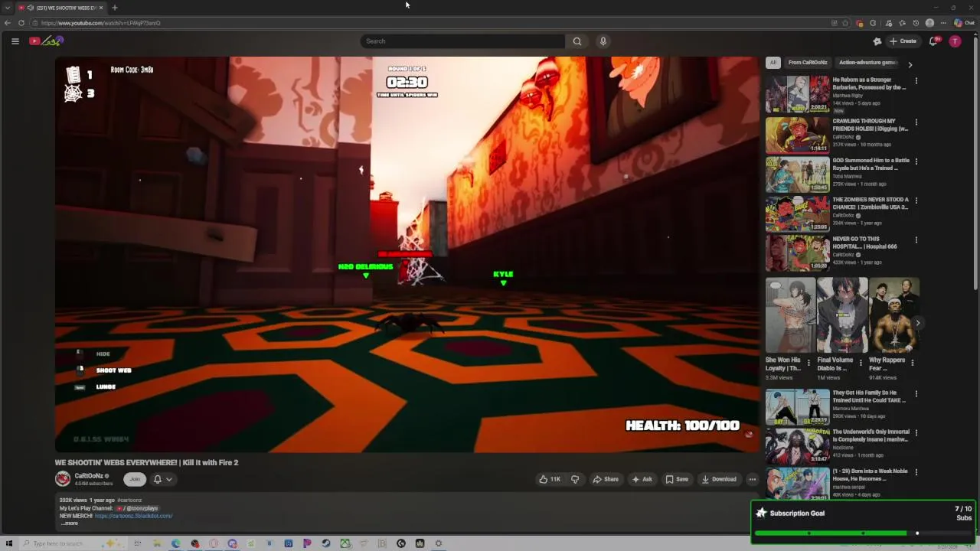Select the All filter chip

click(773, 63)
